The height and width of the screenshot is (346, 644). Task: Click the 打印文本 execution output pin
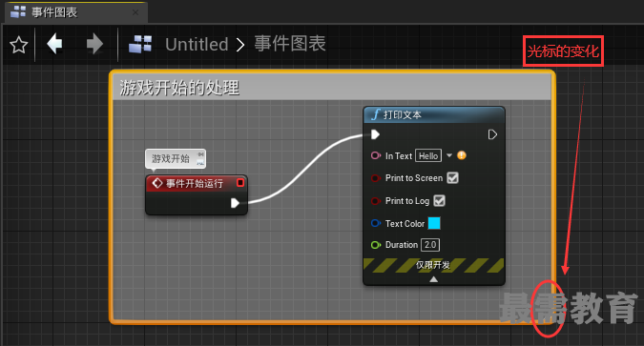tap(492, 134)
